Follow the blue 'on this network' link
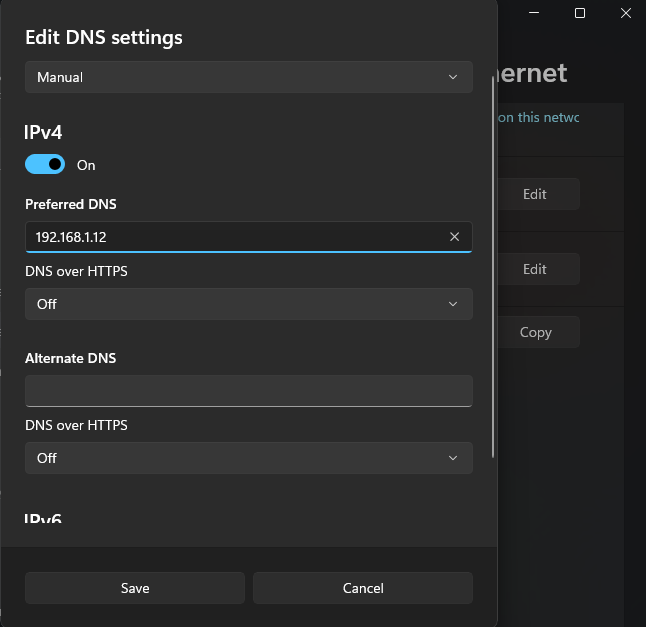Screen dimensions: 646x627 pos(538,117)
